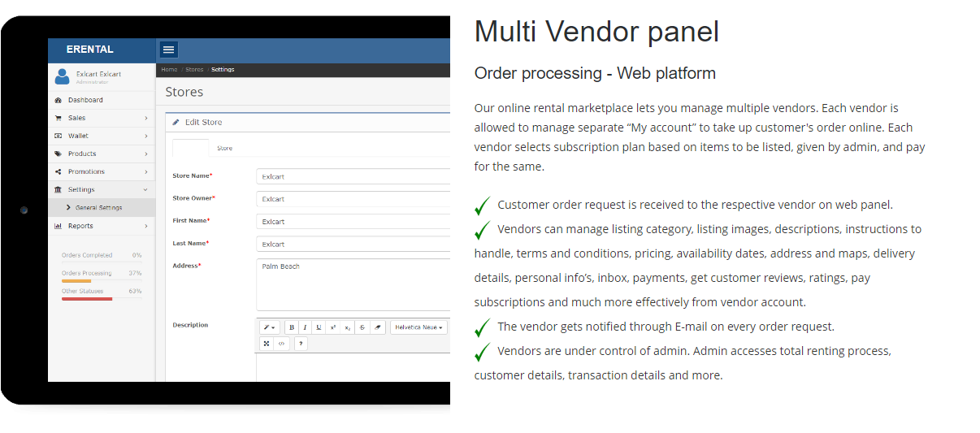
Task: Click the Store Name input field
Action: click(x=353, y=175)
